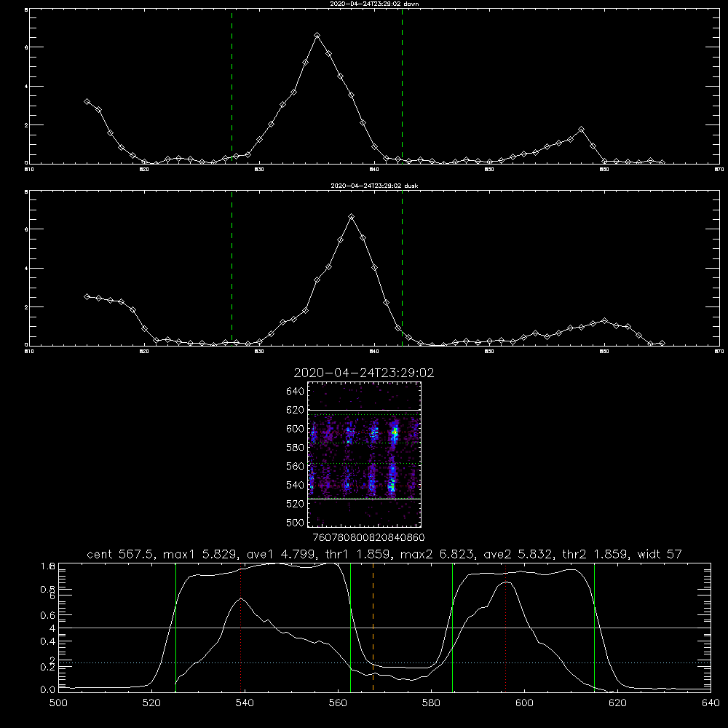Screen dimensions: 728x728
Task: Click the 830 x-axis label under dusk plot
Action: pos(259,352)
